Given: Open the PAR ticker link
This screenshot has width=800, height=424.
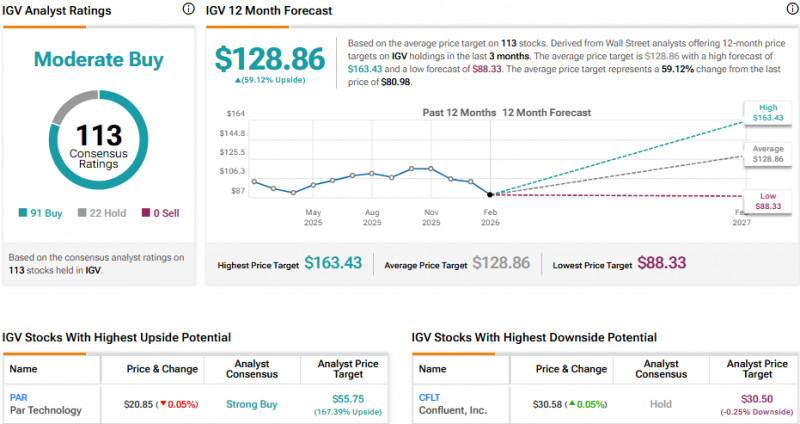Looking at the screenshot, I should click(18, 397).
